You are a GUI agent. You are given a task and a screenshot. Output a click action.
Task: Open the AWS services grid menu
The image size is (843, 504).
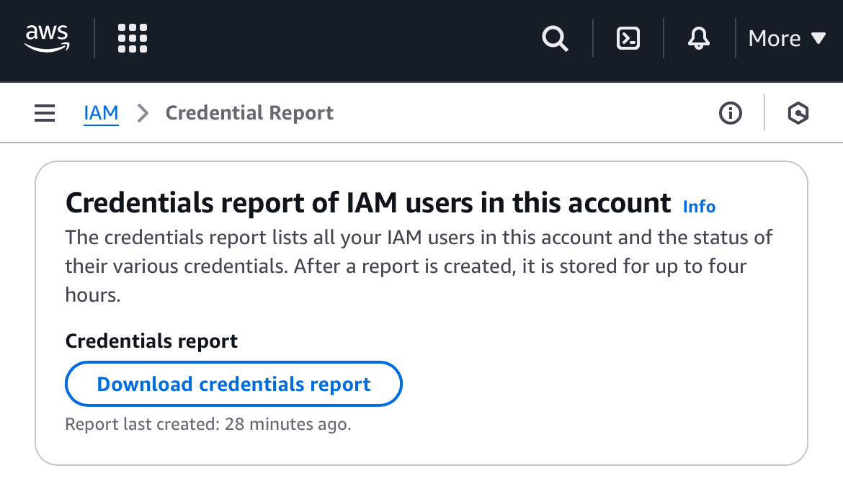(133, 38)
